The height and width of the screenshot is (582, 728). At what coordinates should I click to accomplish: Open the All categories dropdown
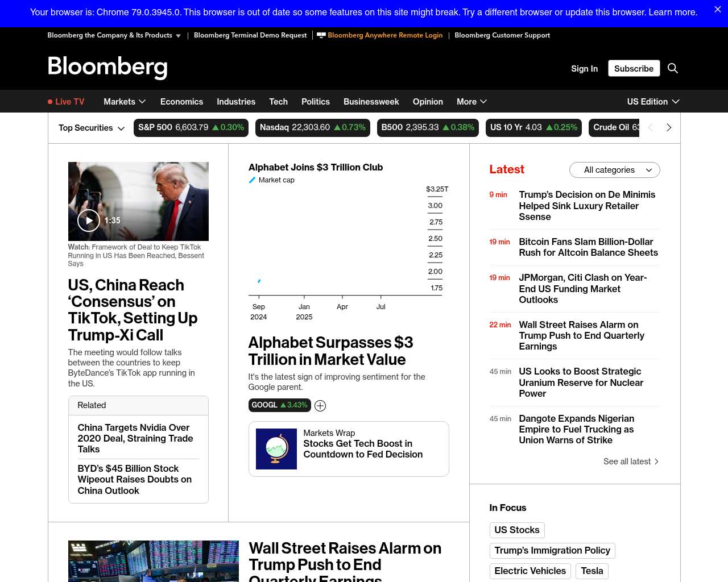(615, 170)
